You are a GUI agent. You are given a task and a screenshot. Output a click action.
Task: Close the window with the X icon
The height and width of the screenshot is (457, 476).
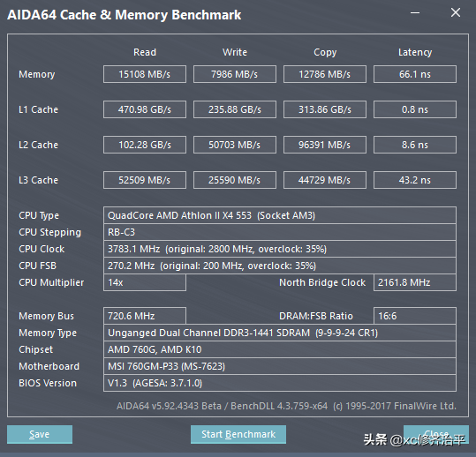point(456,12)
